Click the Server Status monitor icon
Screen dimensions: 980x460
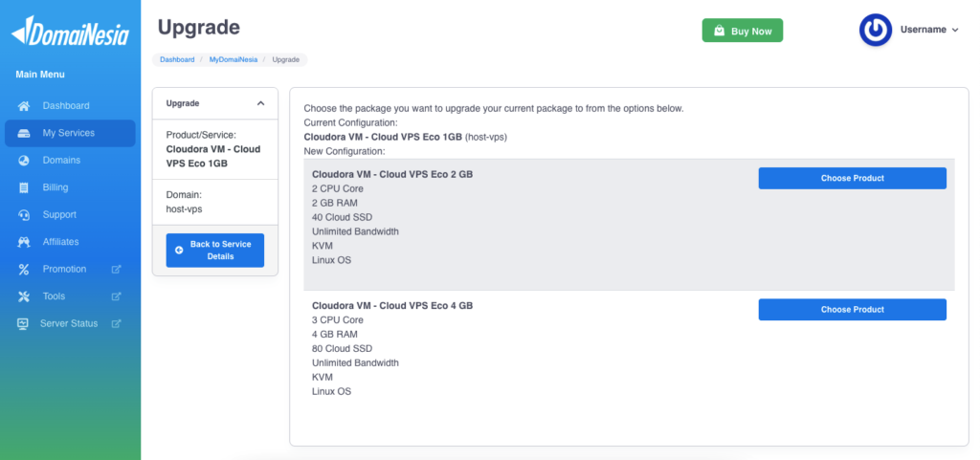[x=23, y=324]
